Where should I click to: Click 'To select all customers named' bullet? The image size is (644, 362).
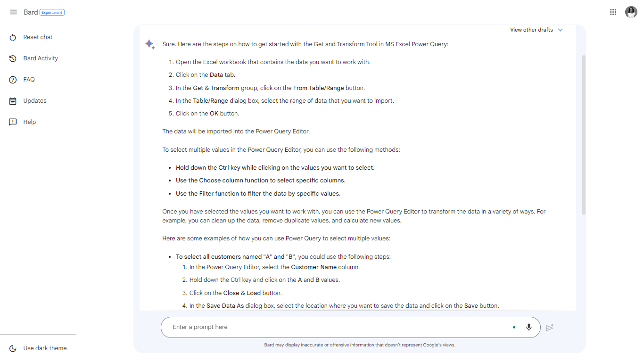pyautogui.click(x=283, y=257)
